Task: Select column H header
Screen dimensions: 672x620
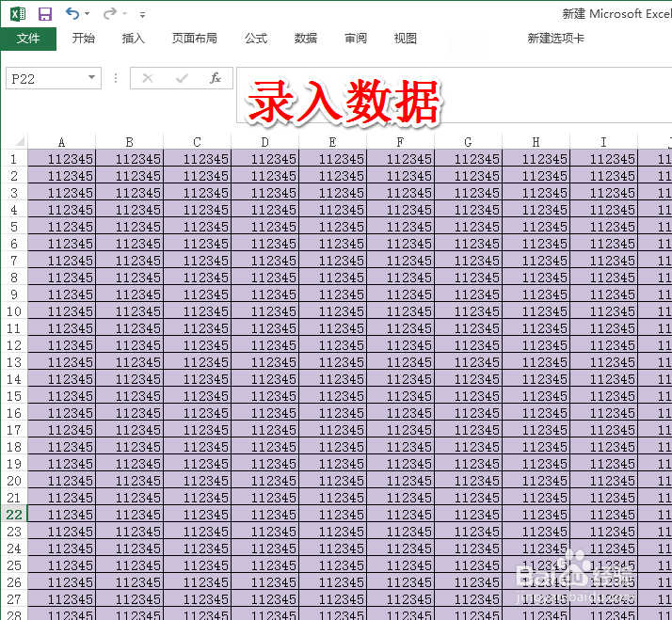Action: [x=536, y=142]
